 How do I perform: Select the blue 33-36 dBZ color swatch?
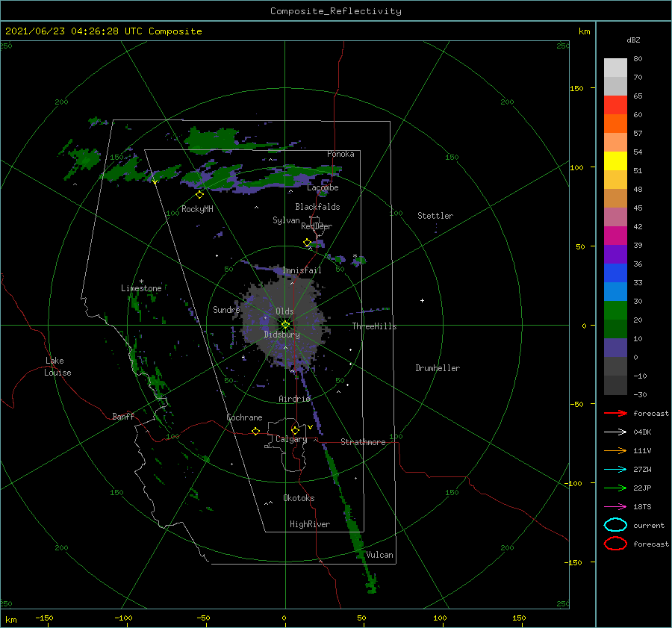[x=615, y=273]
